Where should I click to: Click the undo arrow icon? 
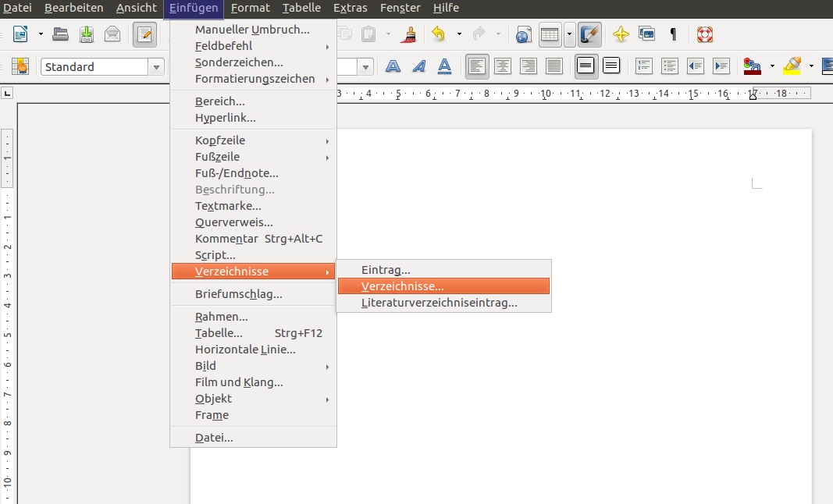(x=438, y=34)
